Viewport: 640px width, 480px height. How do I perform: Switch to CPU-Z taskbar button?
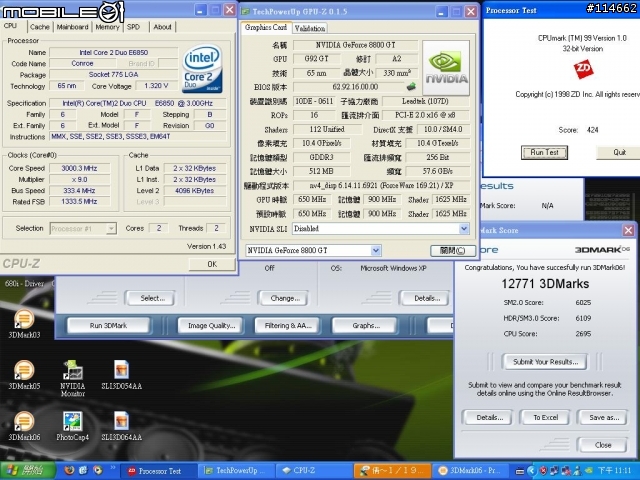[313, 471]
